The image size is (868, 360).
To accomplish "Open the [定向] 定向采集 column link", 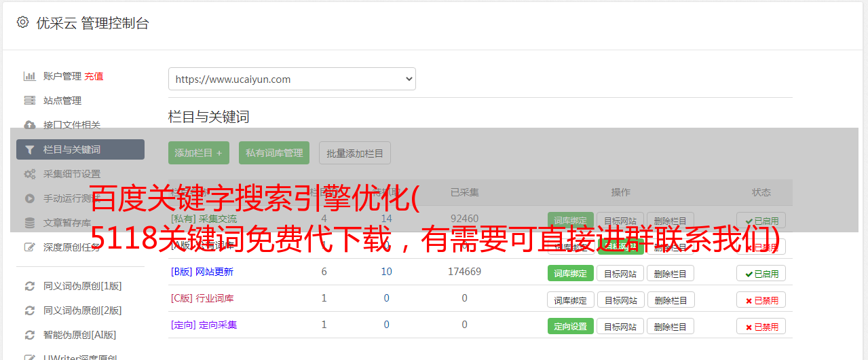I will click(x=204, y=325).
